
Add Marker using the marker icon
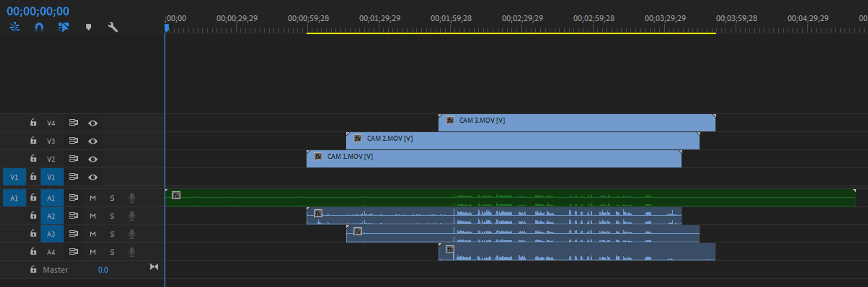pos(89,27)
